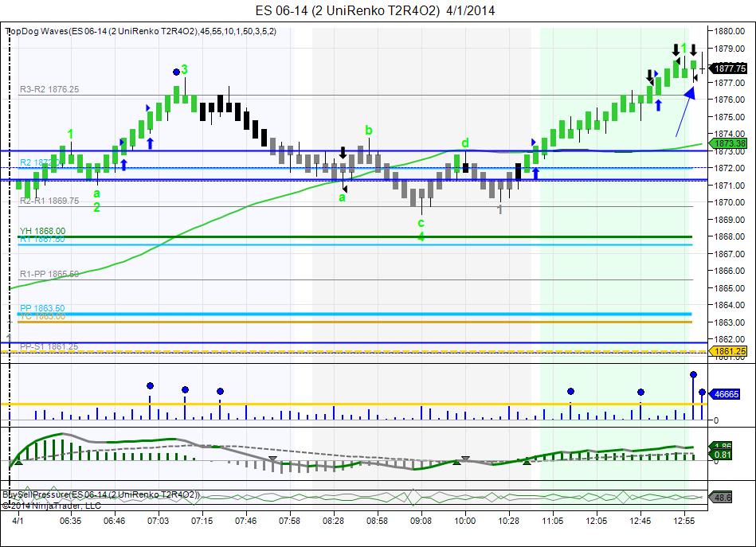Click the blue 46665 volume value tag
756x547 pixels.
coord(726,394)
